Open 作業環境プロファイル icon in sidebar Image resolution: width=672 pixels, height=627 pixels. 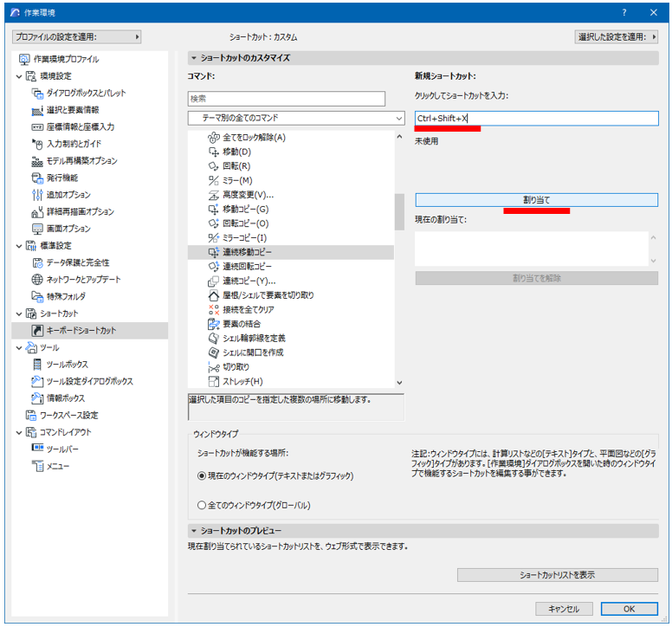coord(24,59)
